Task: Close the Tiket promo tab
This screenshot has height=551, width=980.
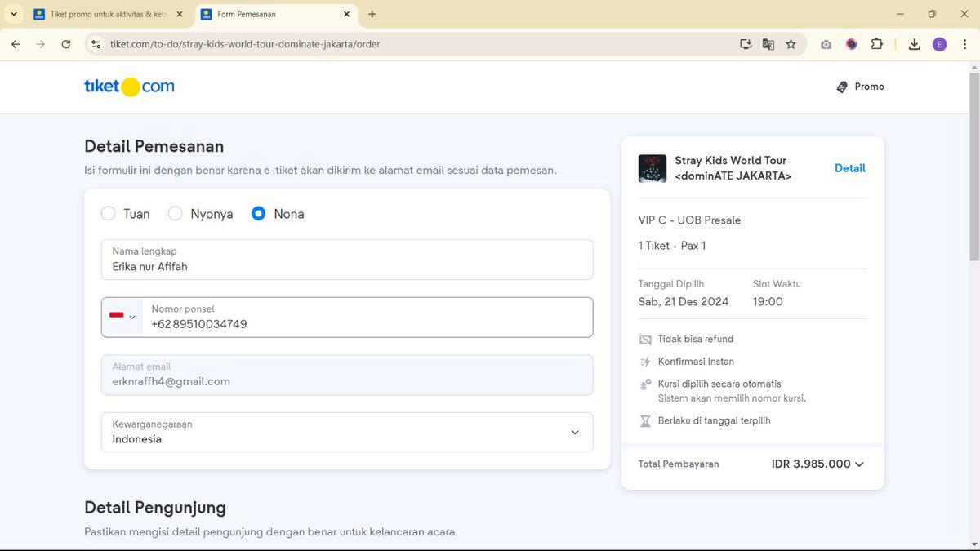Action: [180, 14]
